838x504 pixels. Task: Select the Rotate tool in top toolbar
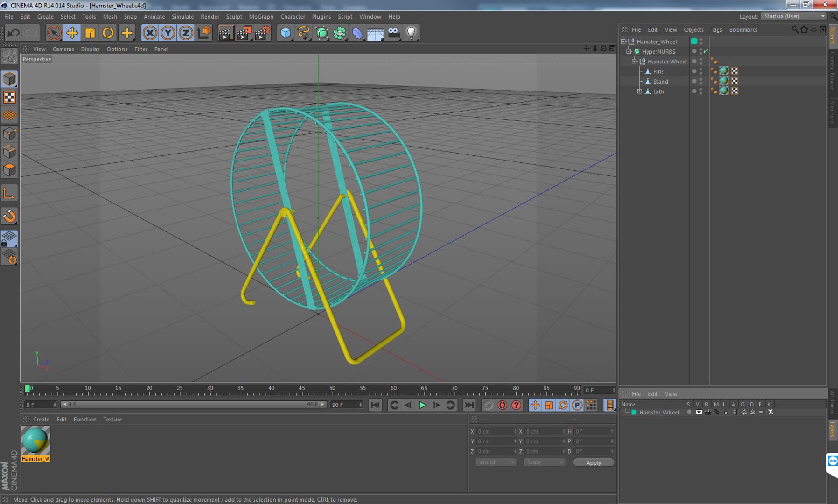pyautogui.click(x=108, y=33)
